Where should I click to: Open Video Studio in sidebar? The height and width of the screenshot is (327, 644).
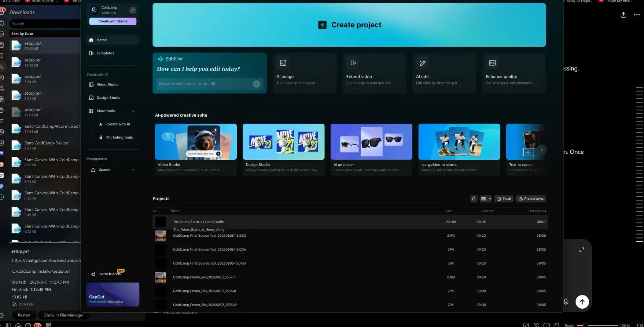coord(113,84)
